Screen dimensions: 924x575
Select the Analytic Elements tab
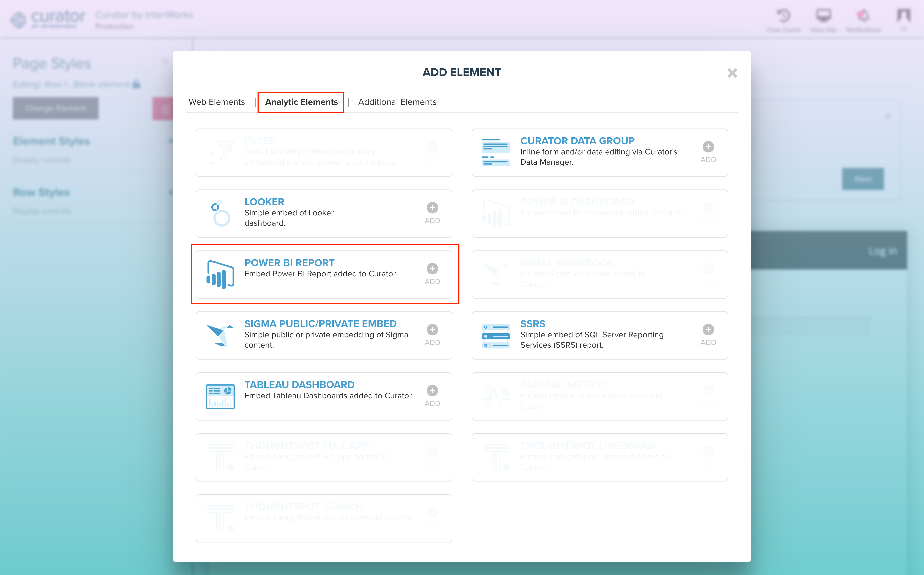click(301, 102)
